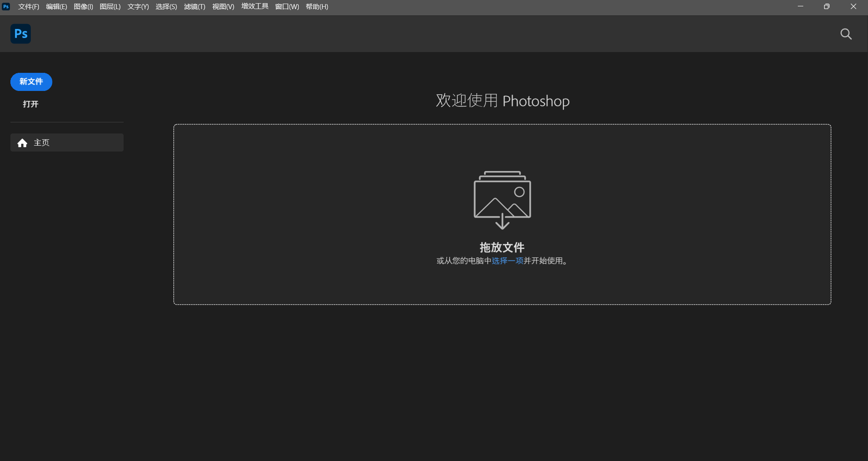Viewport: 868px width, 461px height.
Task: Click the Photoshop Ps home logo
Action: coord(20,34)
